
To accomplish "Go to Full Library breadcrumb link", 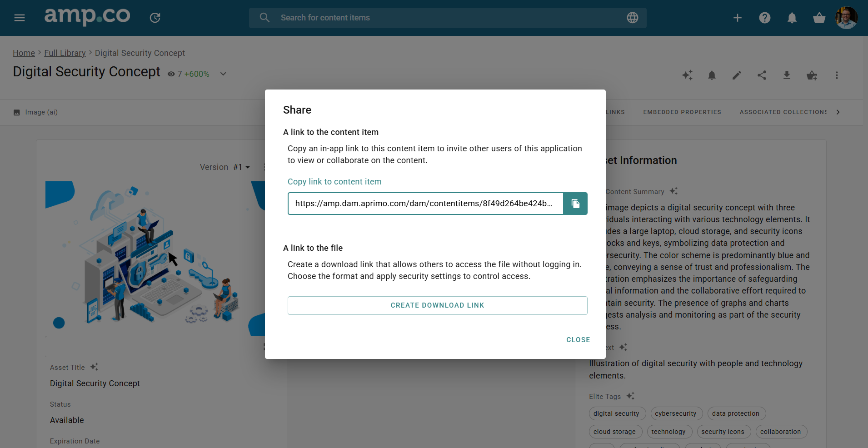I will (65, 53).
